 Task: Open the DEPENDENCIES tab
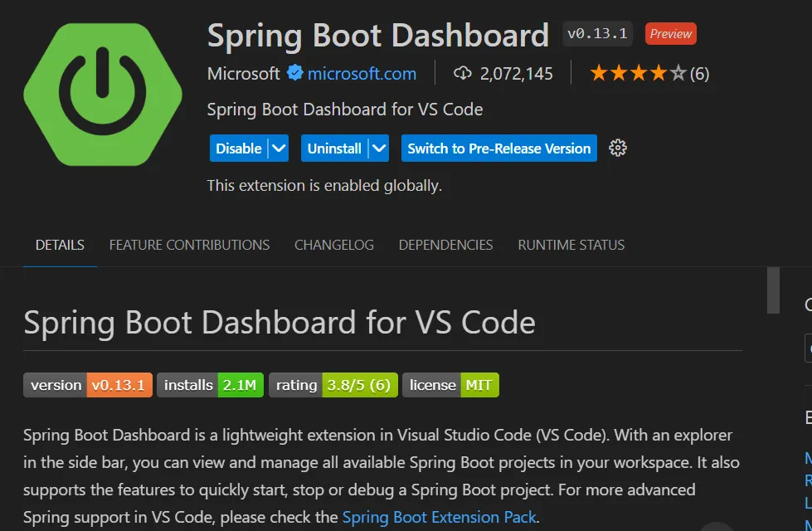point(446,245)
